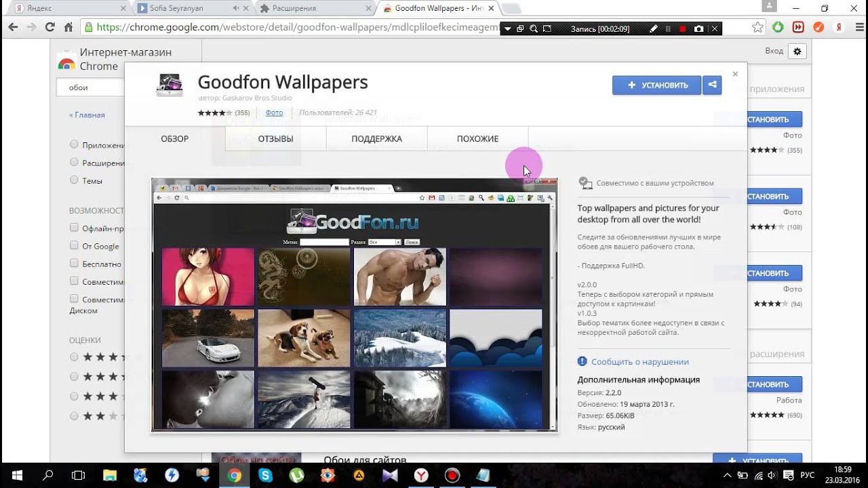Screen dimensions: 868x488
Task: Enable the Офлайн-приложения checkbox
Action: (74, 228)
